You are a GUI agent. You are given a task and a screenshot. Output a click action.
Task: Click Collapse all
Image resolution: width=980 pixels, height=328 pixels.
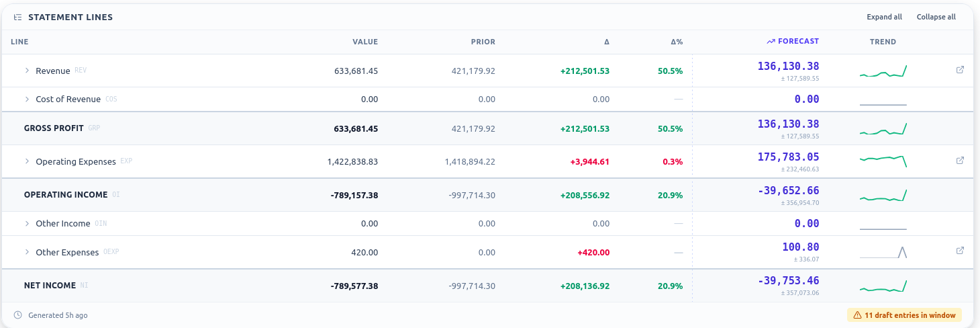[x=936, y=17]
